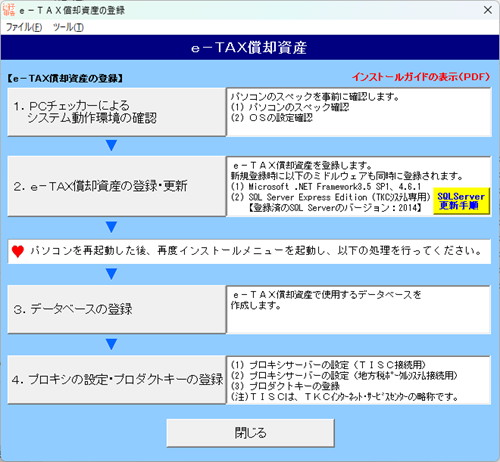Select text パソコンのスペックを事前に確認します。
Screen dimensions: 500x462
click(x=315, y=97)
